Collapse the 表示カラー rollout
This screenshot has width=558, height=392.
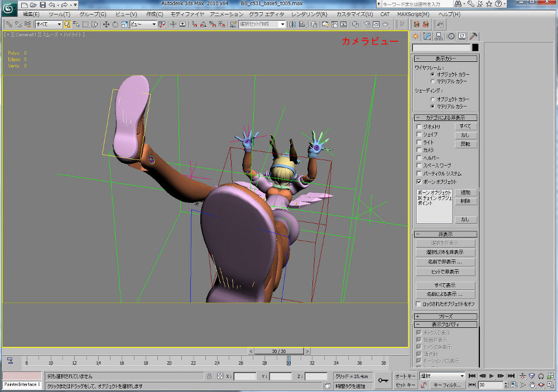point(445,59)
